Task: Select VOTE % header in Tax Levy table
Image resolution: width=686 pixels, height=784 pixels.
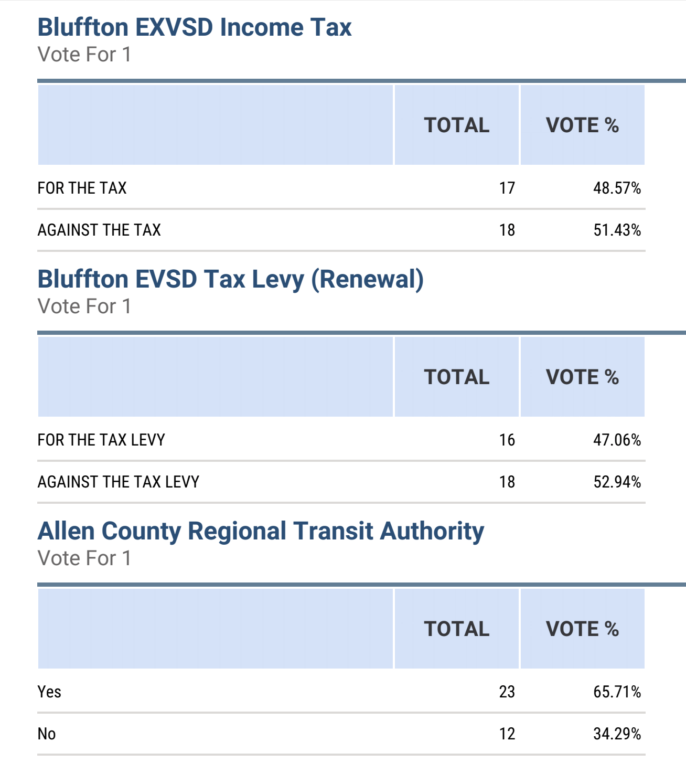Action: pos(583,377)
